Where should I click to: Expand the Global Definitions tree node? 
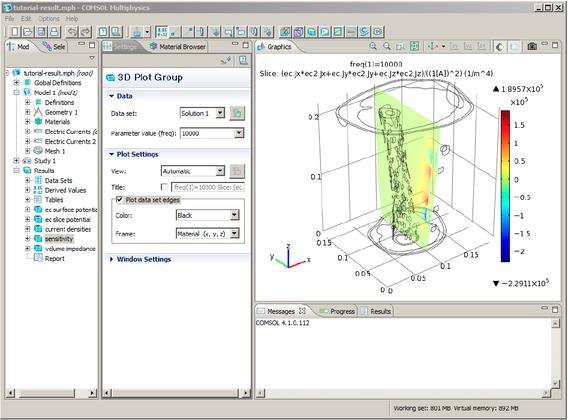[16, 83]
